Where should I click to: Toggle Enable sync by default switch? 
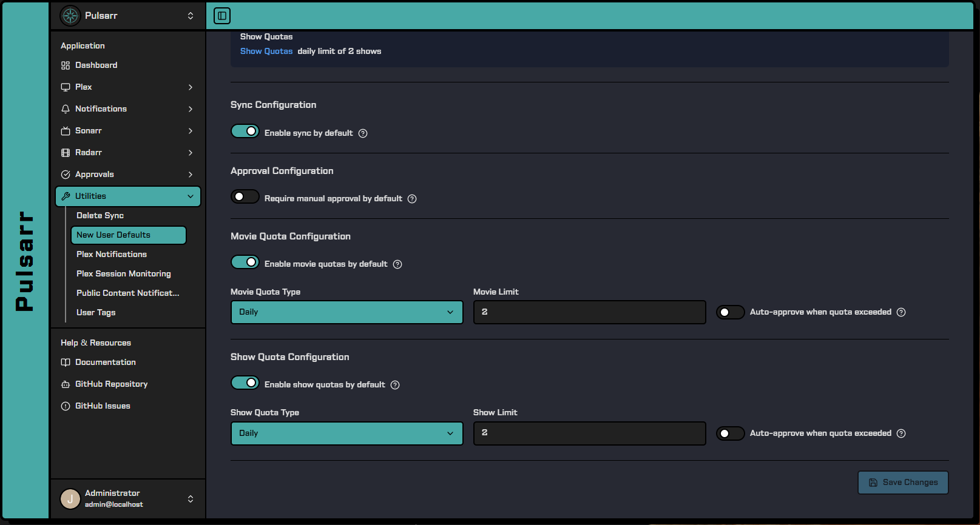[x=245, y=132]
